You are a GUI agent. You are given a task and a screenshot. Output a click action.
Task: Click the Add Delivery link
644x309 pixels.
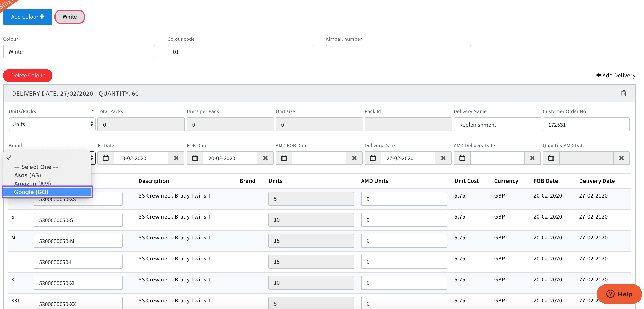coord(616,76)
